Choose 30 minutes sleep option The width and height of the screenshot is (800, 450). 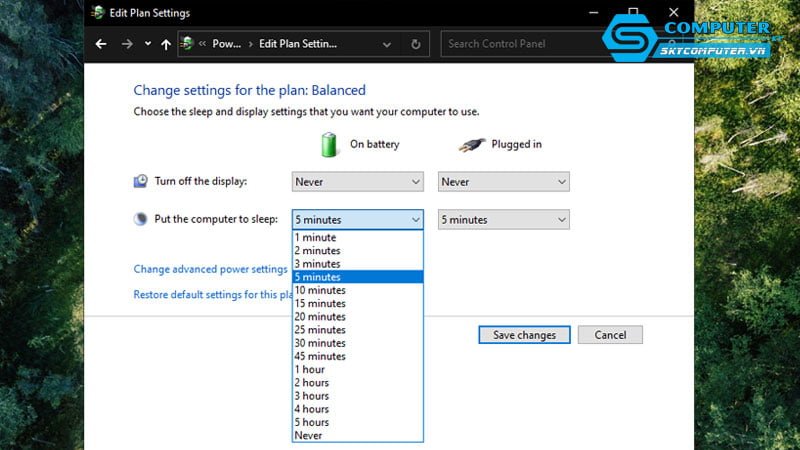click(320, 343)
